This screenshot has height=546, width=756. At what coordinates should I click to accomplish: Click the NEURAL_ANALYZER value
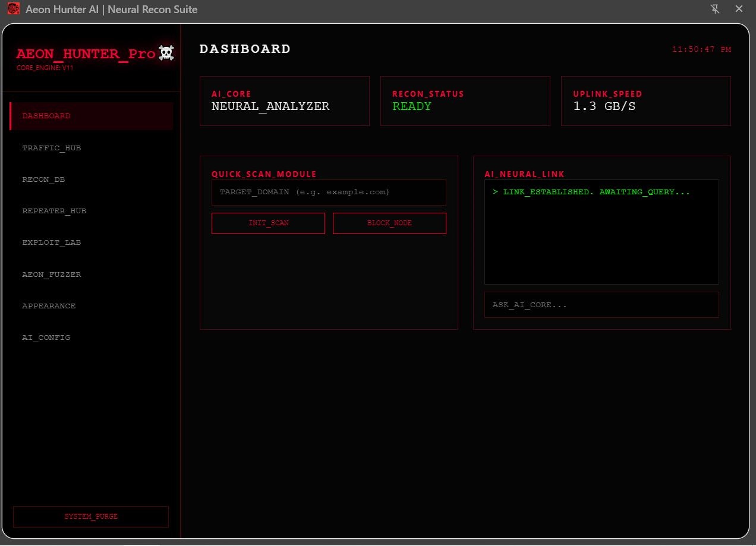(270, 106)
